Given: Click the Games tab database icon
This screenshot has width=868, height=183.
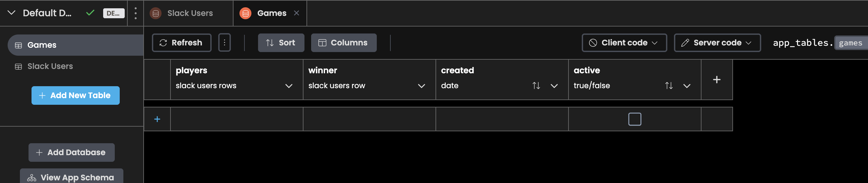Looking at the screenshot, I should [x=245, y=14].
